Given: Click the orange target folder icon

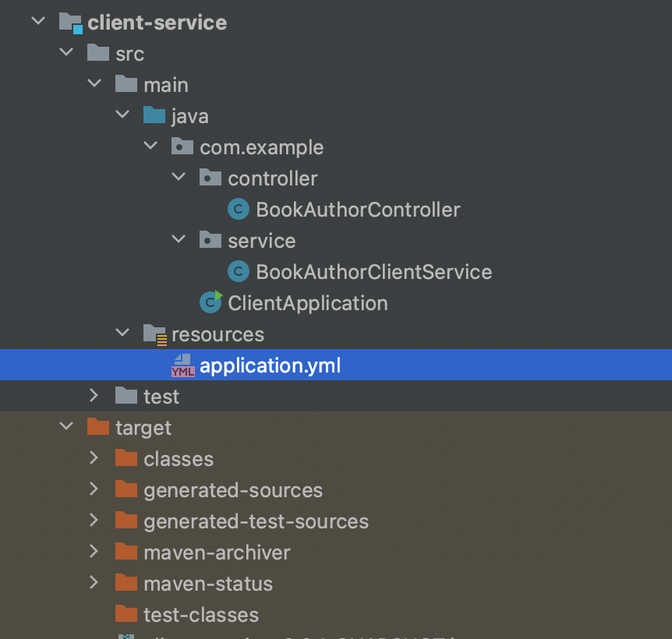Looking at the screenshot, I should tap(98, 427).
